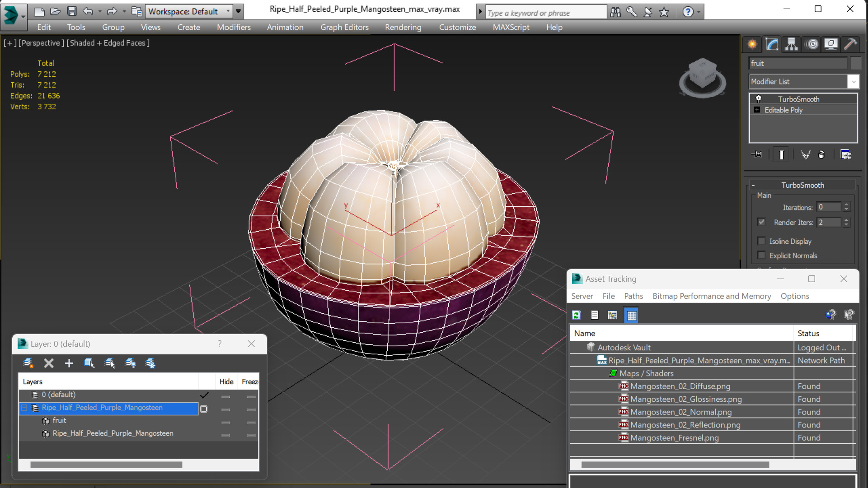
Task: Click the New Scene file icon
Action: pyautogui.click(x=39, y=11)
